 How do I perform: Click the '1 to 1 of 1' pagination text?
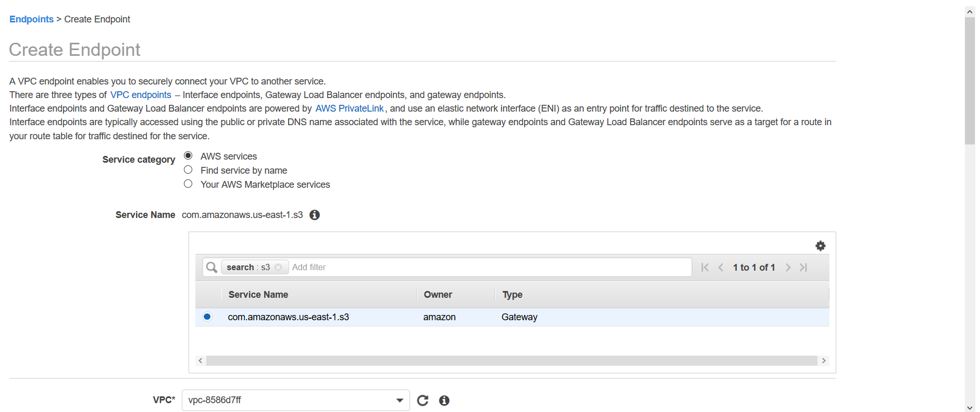pyautogui.click(x=754, y=268)
